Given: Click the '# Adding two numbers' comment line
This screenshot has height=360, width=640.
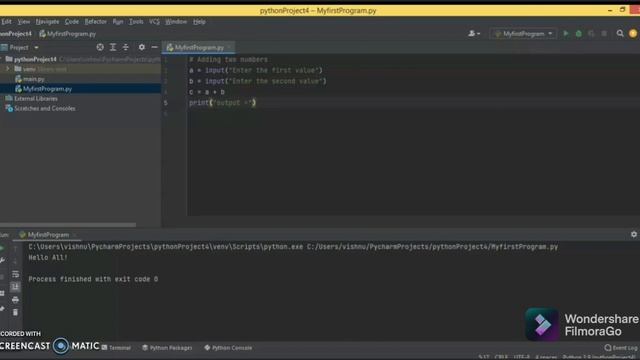Looking at the screenshot, I should (x=229, y=59).
